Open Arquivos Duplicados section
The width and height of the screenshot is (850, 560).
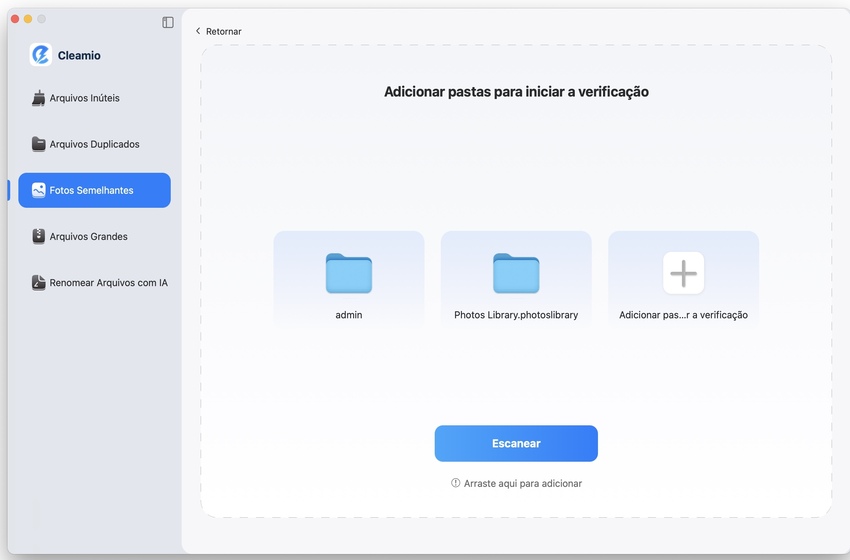94,144
